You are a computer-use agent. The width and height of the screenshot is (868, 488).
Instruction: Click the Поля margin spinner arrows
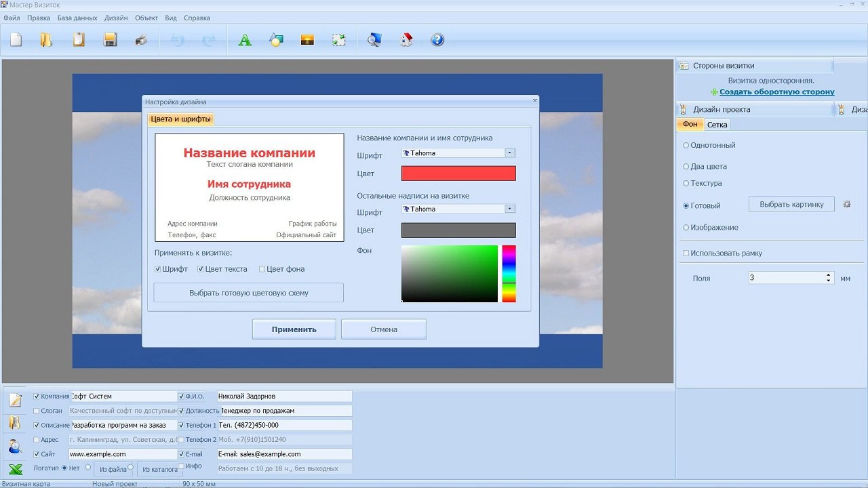point(828,278)
